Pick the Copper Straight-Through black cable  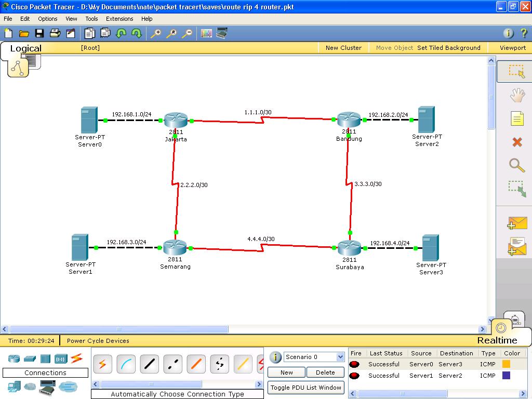(x=149, y=364)
